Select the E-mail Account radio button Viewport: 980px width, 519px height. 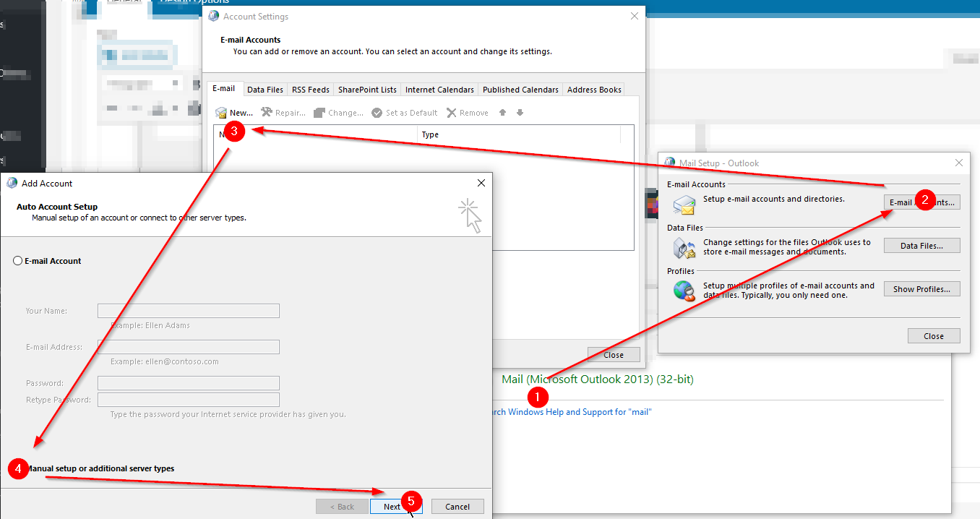18,261
